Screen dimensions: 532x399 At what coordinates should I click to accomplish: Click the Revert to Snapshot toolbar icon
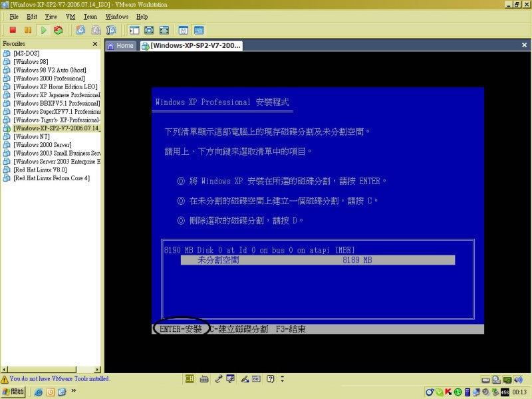point(96,30)
